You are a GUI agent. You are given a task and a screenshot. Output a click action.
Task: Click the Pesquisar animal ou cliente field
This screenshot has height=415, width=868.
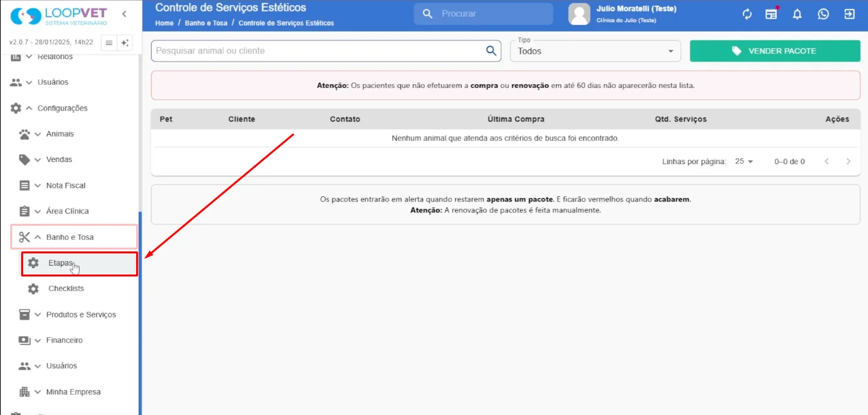pyautogui.click(x=319, y=51)
